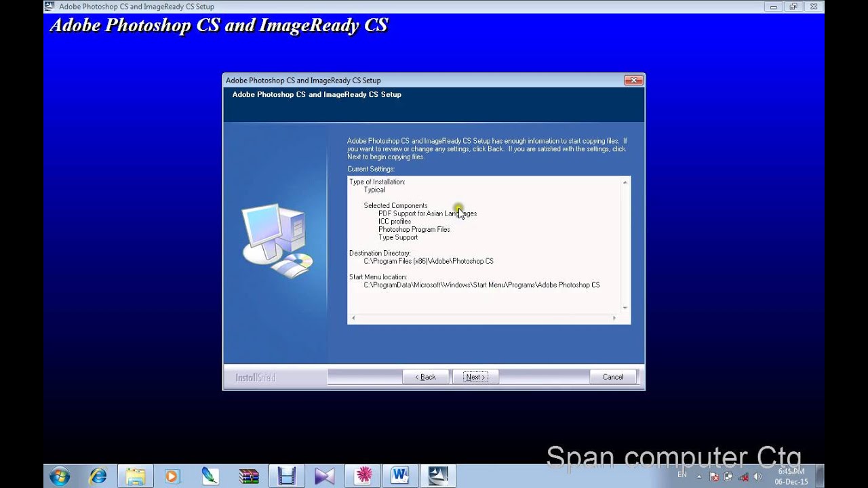Click the 'Start Menu location:' label

coord(378,277)
